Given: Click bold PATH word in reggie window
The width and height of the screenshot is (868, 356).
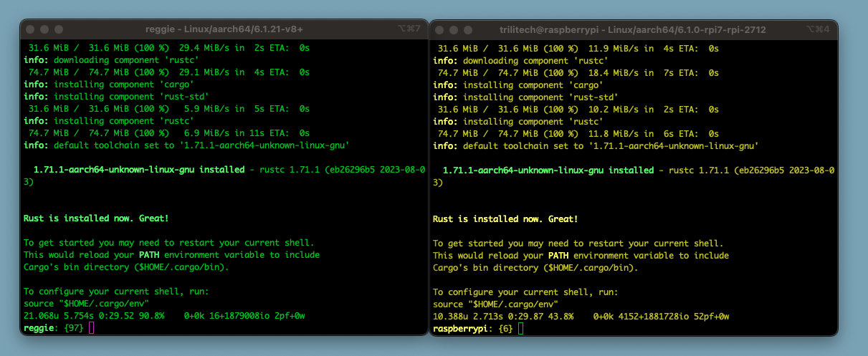Looking at the screenshot, I should (x=149, y=255).
